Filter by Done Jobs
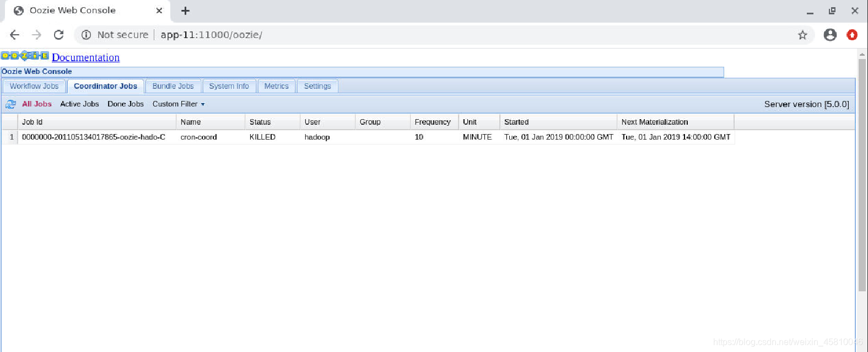Image resolution: width=868 pixels, height=352 pixels. (126, 104)
